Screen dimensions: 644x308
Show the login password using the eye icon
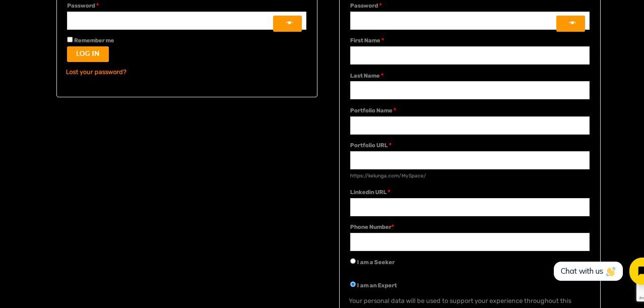pos(287,24)
